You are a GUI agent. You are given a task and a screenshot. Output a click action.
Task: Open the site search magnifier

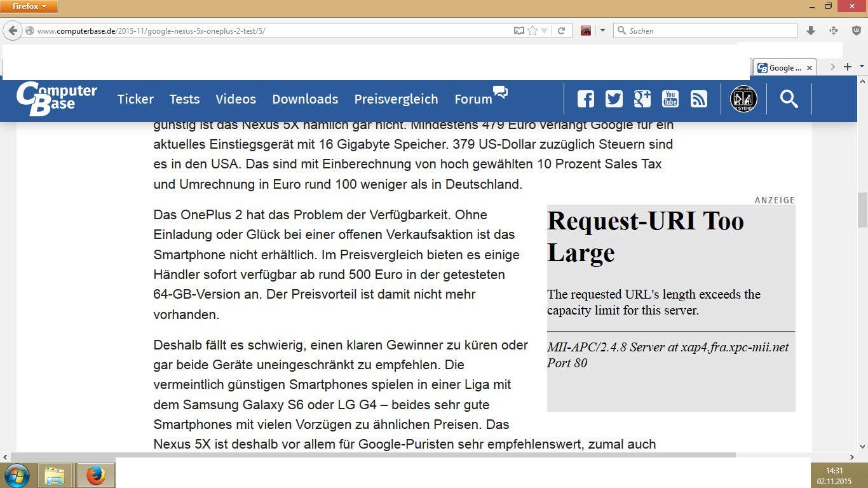click(x=789, y=99)
